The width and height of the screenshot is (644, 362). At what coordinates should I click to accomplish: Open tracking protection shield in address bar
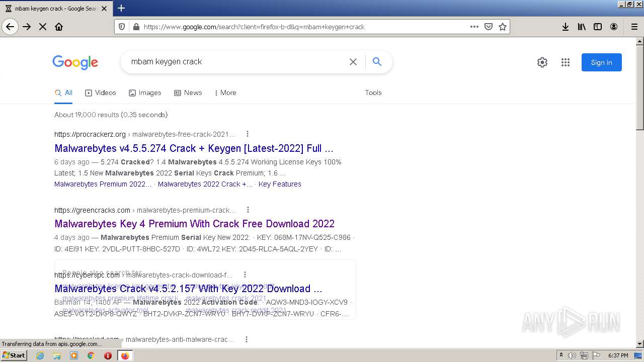pyautogui.click(x=122, y=27)
